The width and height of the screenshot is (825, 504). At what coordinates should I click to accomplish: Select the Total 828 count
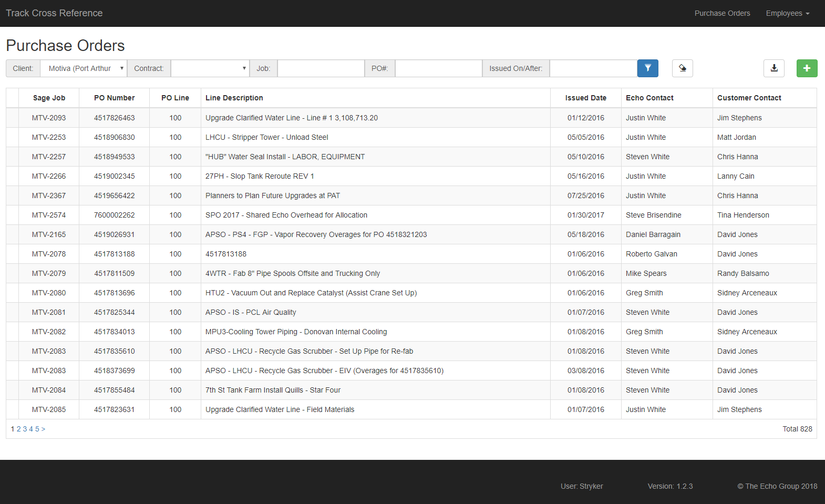click(797, 429)
